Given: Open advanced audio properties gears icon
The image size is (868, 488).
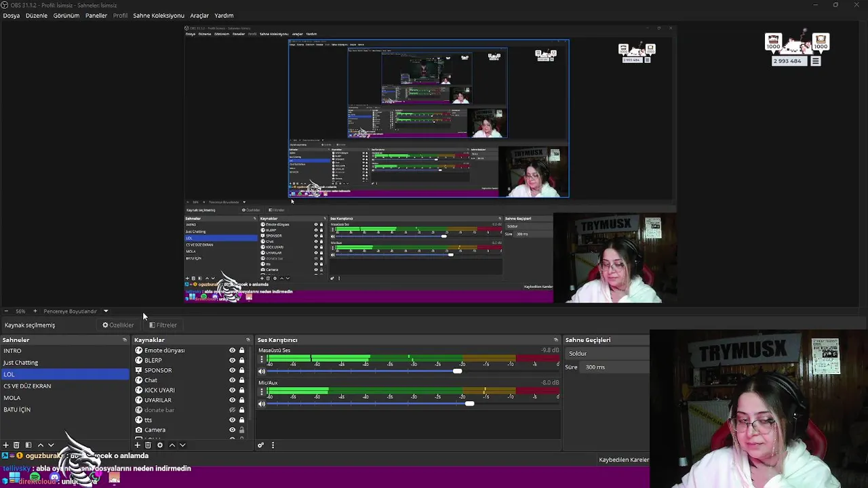Looking at the screenshot, I should [260, 445].
